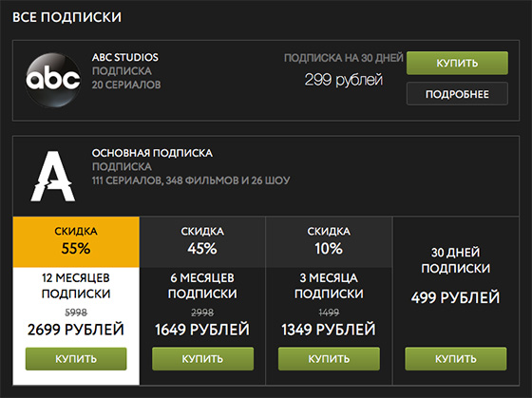Click the Amediateka letter A logo

click(x=53, y=176)
